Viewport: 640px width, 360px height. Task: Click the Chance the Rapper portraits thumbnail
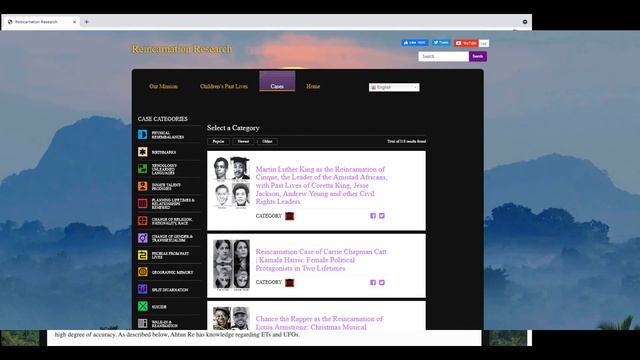231,318
